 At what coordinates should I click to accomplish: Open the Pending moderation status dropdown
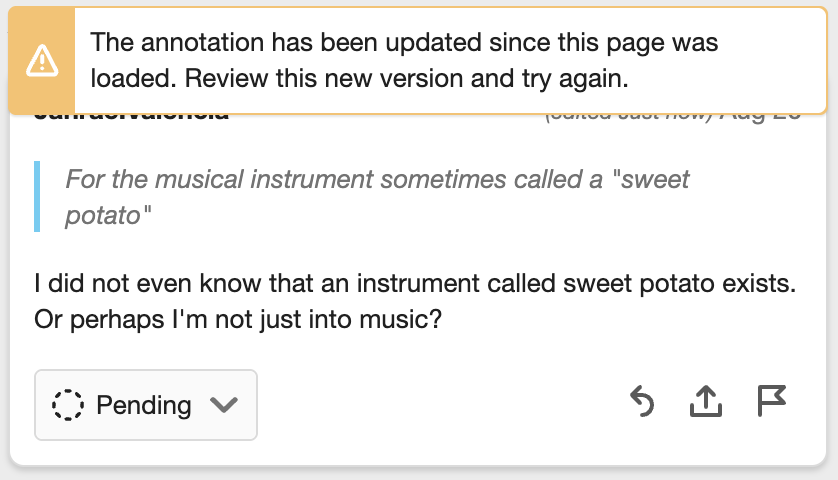click(146, 405)
